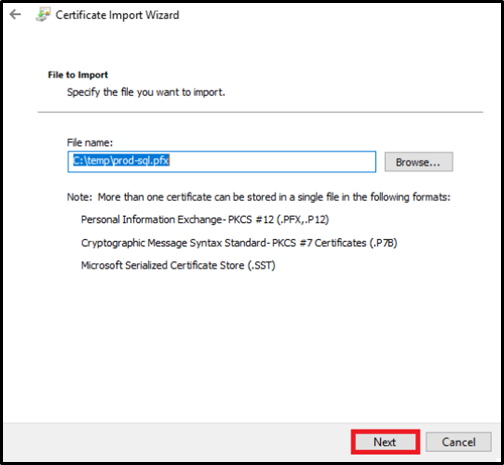This screenshot has height=465, width=504.
Task: Click the highlighted C:\temp\prod-sql.pfx path text
Action: point(121,161)
